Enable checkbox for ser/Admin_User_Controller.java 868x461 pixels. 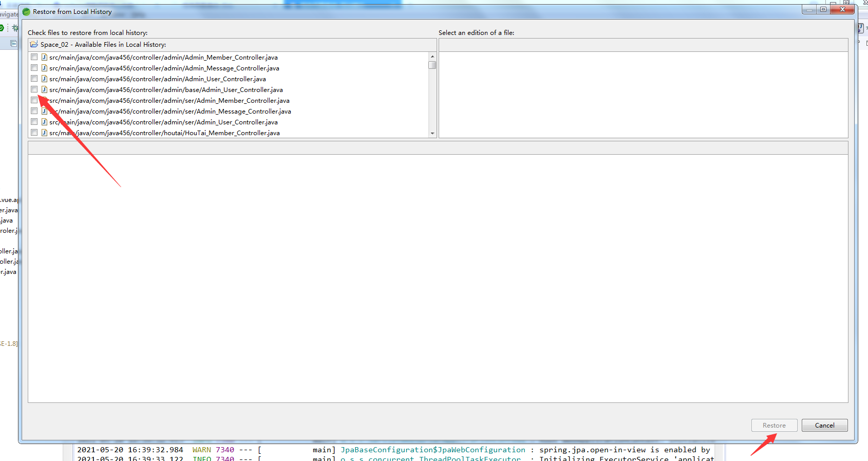click(x=34, y=122)
